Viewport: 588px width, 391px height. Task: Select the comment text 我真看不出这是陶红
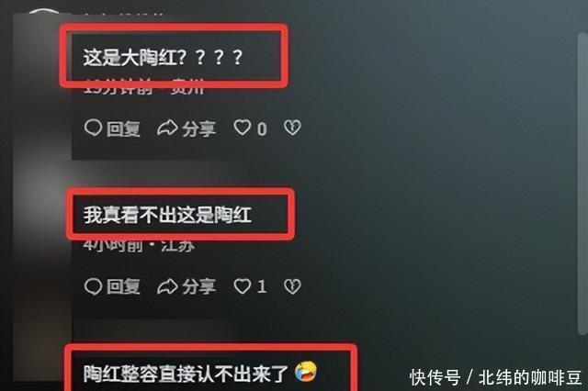(x=167, y=216)
